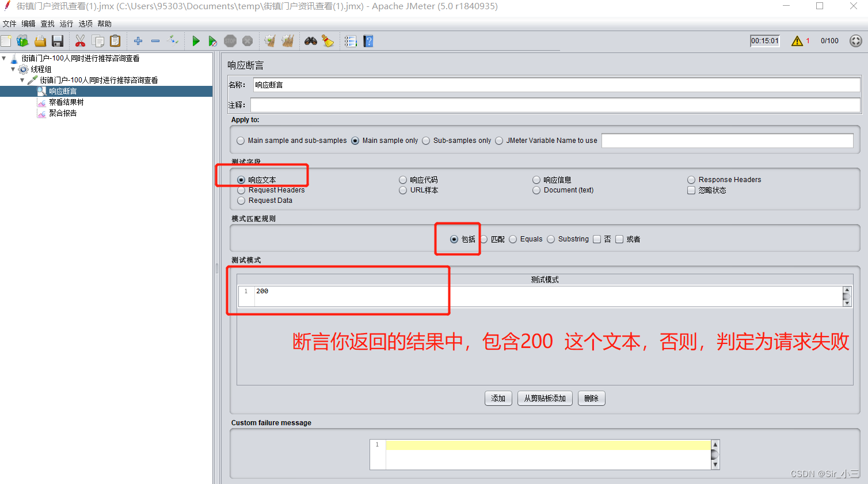Select Response Headers radio button
The width and height of the screenshot is (868, 484).
click(x=691, y=180)
